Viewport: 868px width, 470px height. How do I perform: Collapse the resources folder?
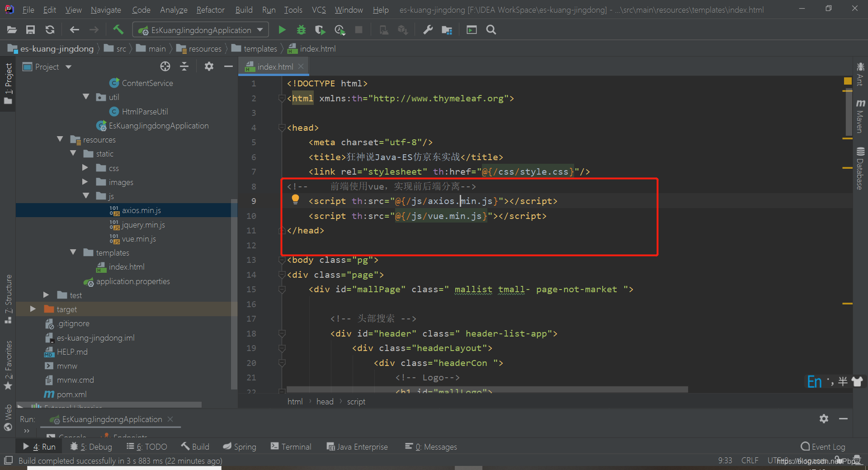pyautogui.click(x=60, y=139)
